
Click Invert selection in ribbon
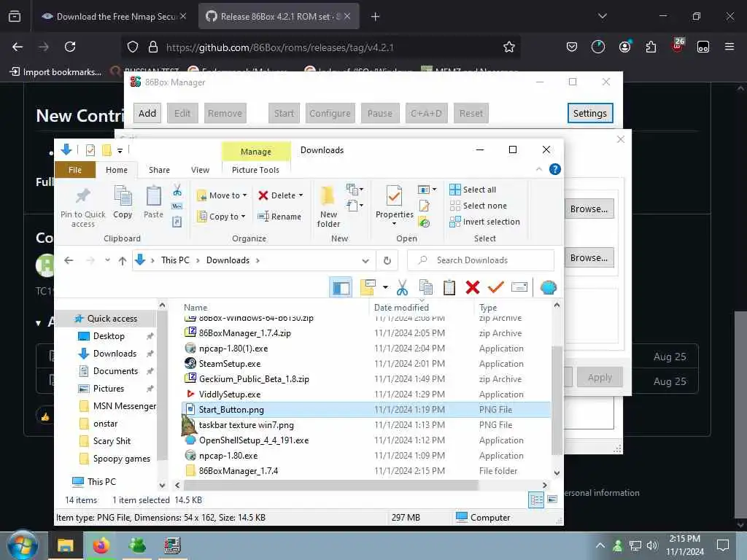point(484,222)
